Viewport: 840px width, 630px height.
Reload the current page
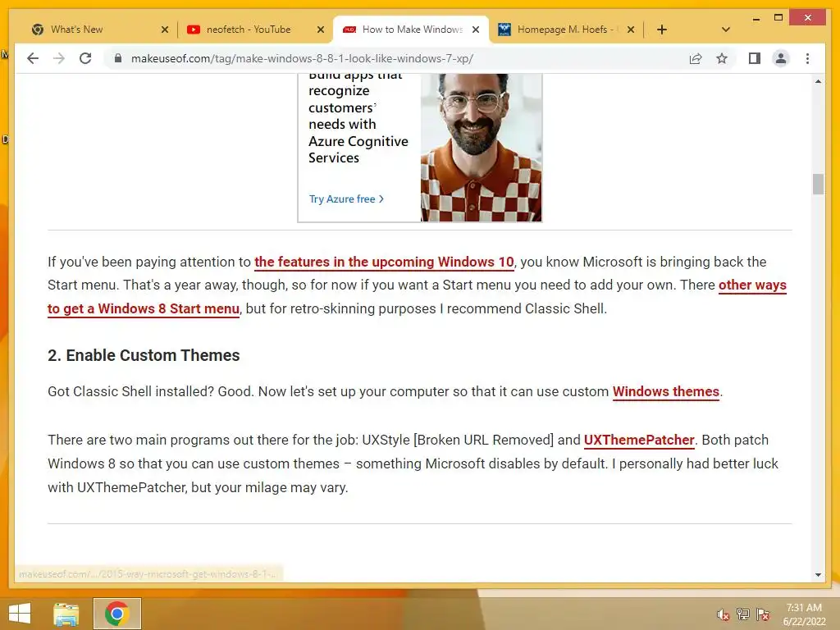(85, 58)
